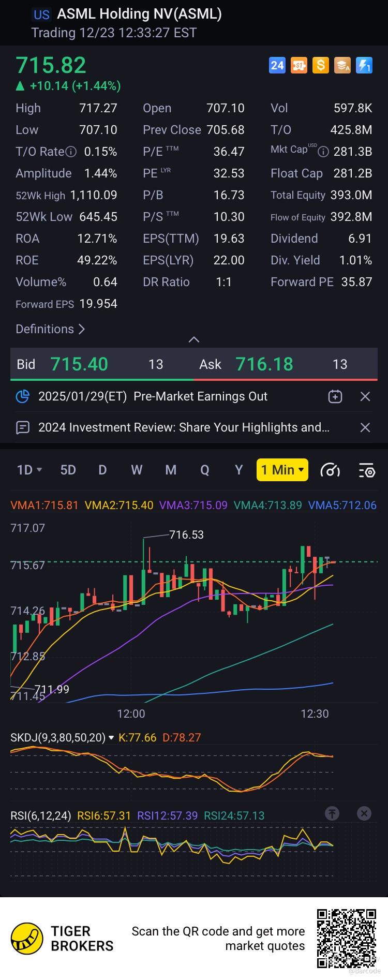This screenshot has height=980, width=388.
Task: Tap the ROE value 49.22%
Action: [97, 260]
